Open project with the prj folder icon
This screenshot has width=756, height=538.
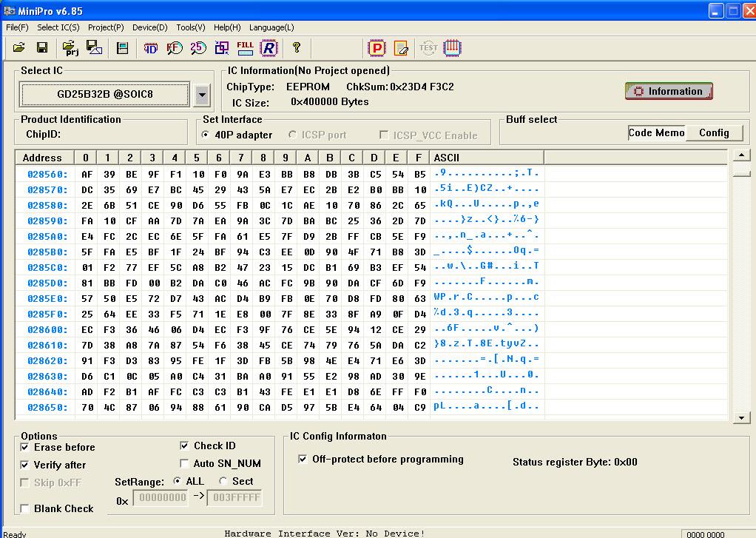(x=70, y=47)
